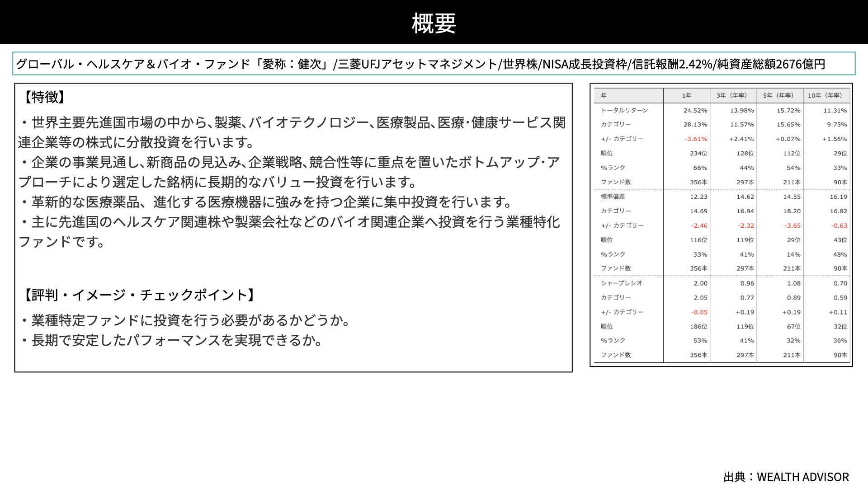This screenshot has height=488, width=868.
Task: Select rank value 128位
Action: pyautogui.click(x=745, y=153)
